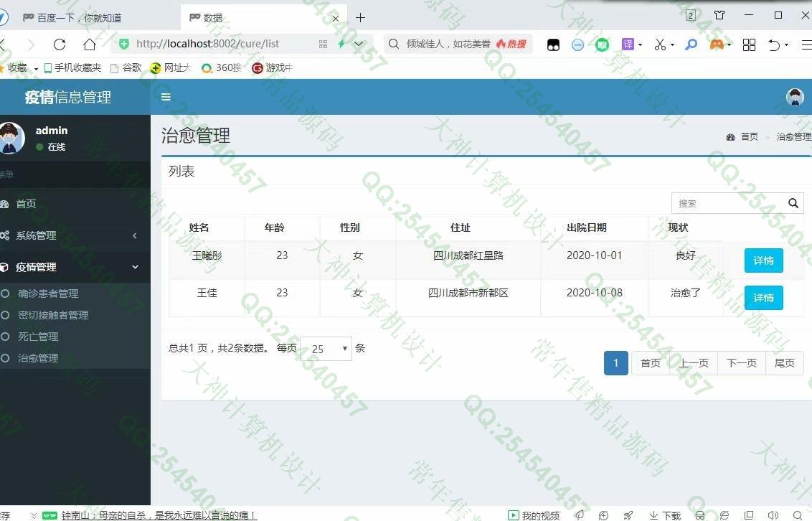Image resolution: width=812 pixels, height=521 pixels.
Task: Open 详情 for 王佳
Action: tap(763, 298)
